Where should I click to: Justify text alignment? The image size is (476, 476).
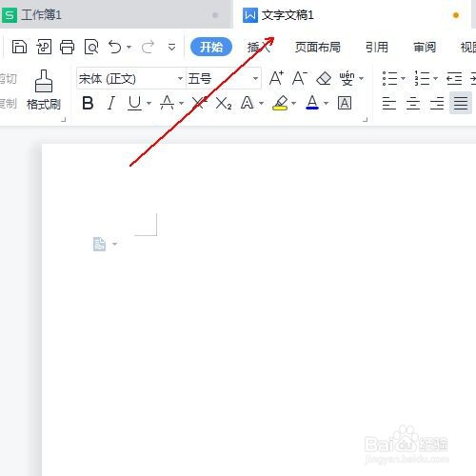[x=461, y=103]
